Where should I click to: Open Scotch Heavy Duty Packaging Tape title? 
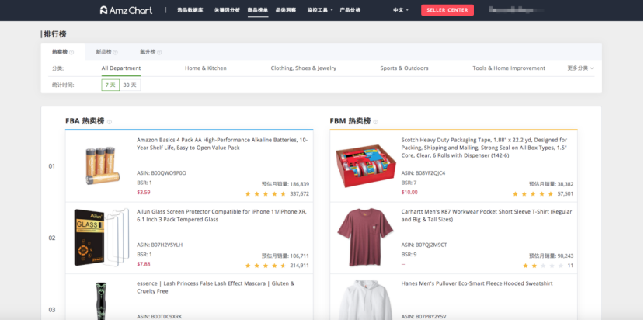click(485, 148)
